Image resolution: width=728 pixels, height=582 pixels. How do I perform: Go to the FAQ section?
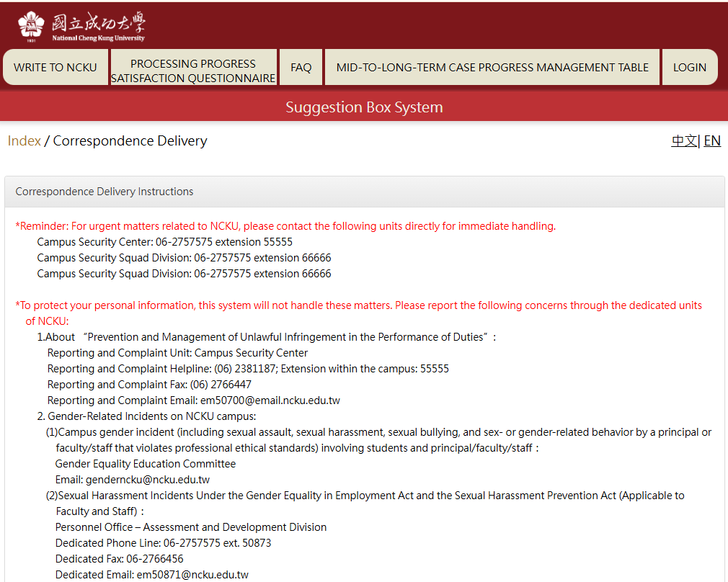(301, 67)
